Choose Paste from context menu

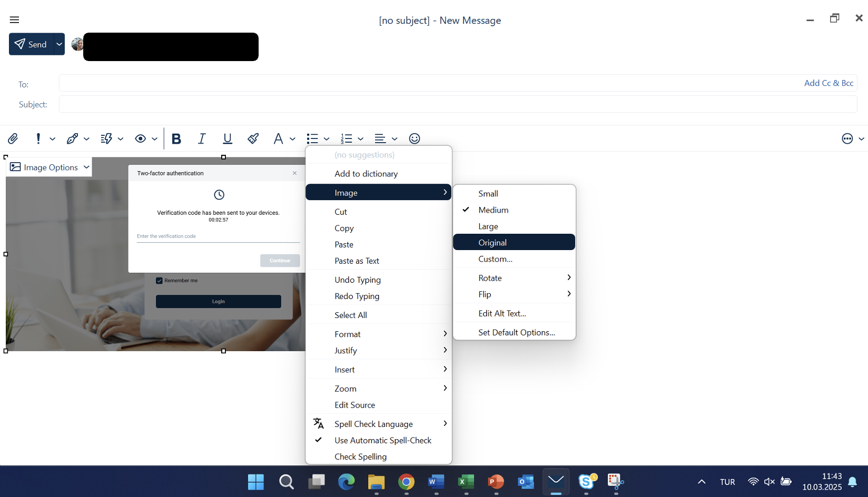click(378, 244)
